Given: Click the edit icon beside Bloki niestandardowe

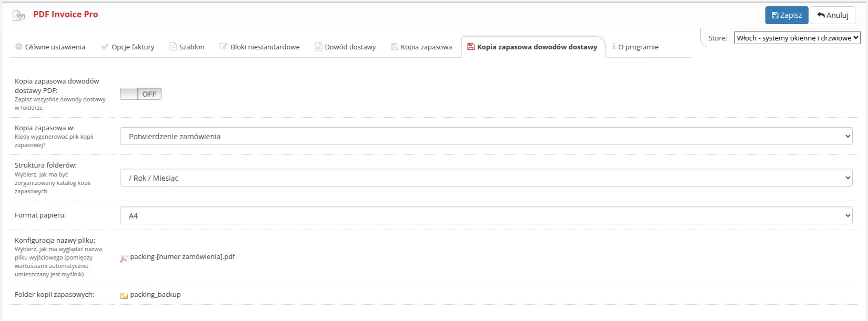Looking at the screenshot, I should 224,47.
